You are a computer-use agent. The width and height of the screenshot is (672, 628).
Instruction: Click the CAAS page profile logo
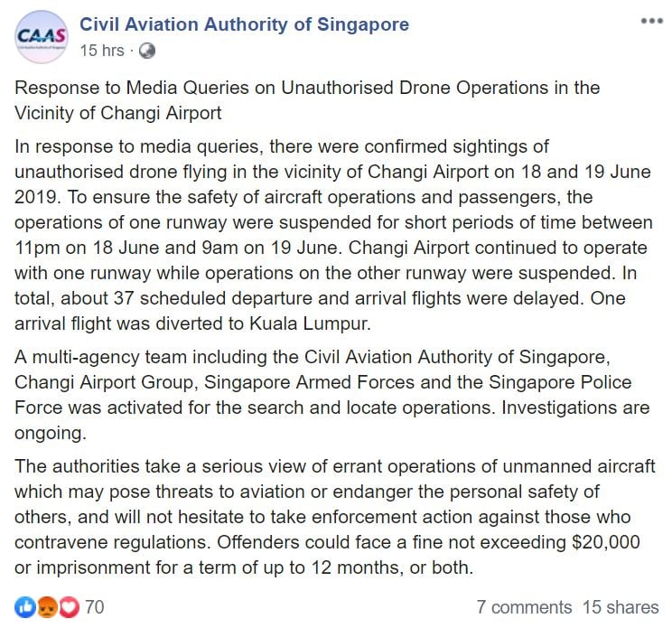tap(41, 37)
